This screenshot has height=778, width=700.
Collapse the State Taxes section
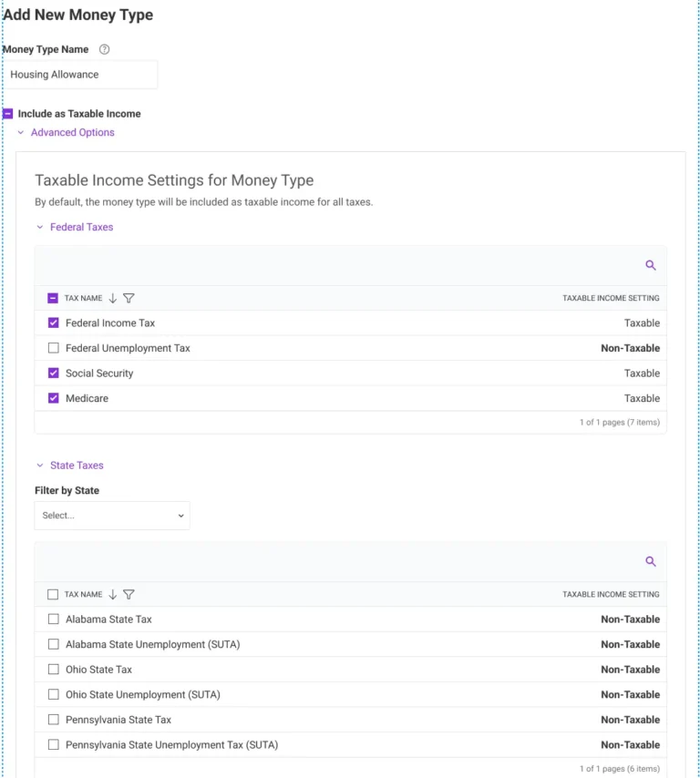39,465
